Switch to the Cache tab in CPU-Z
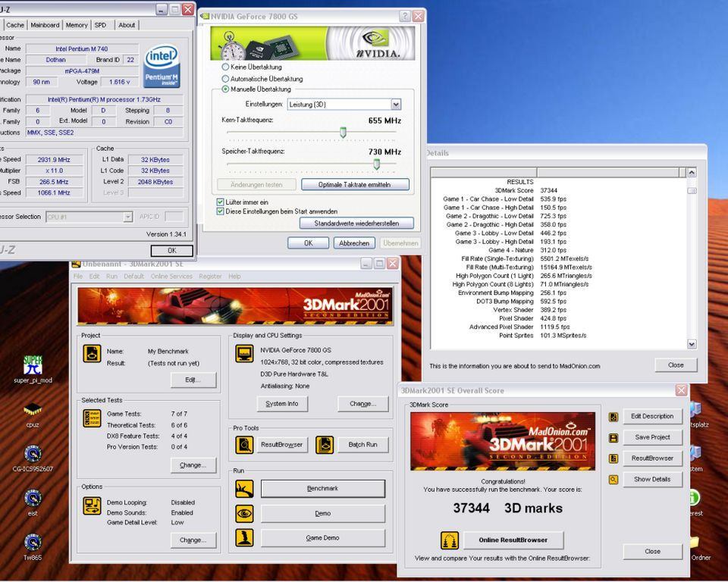 click(15, 25)
